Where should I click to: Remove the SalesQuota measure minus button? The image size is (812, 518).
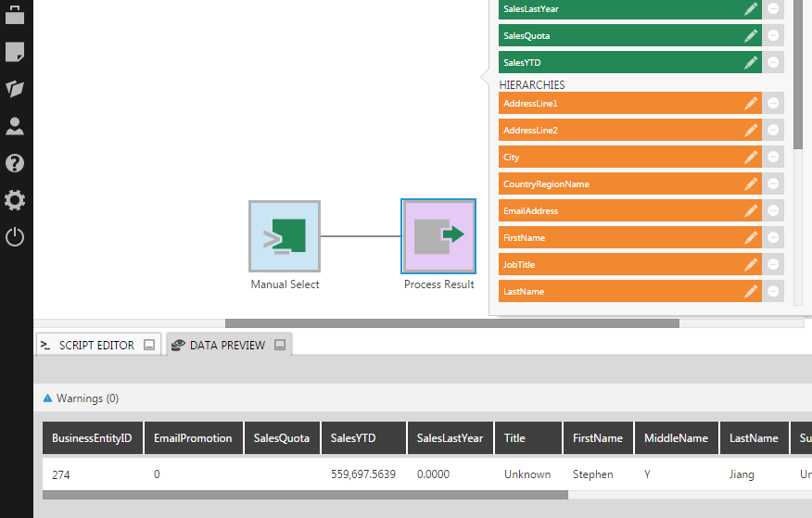(773, 35)
